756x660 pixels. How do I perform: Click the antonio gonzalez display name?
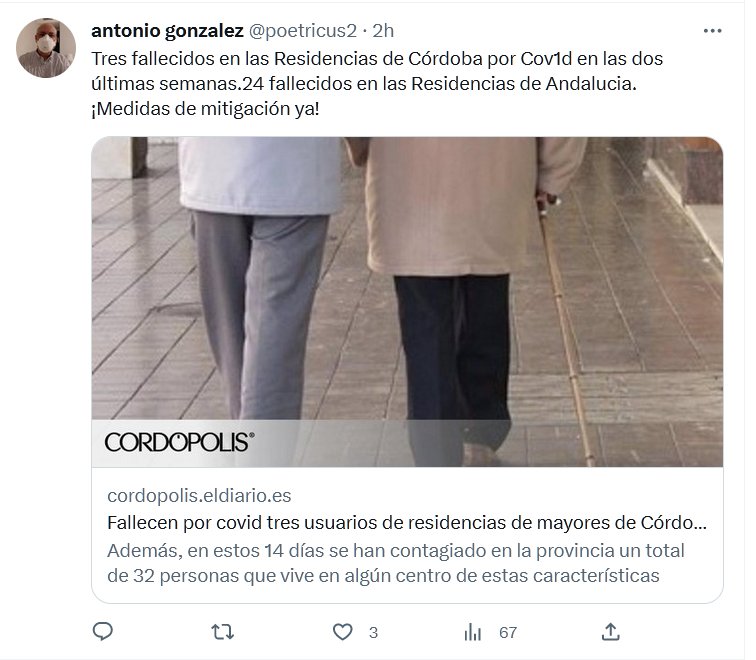(167, 31)
